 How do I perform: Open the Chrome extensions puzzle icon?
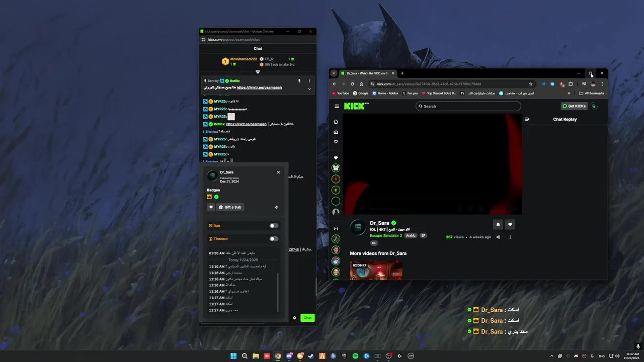[x=571, y=84]
